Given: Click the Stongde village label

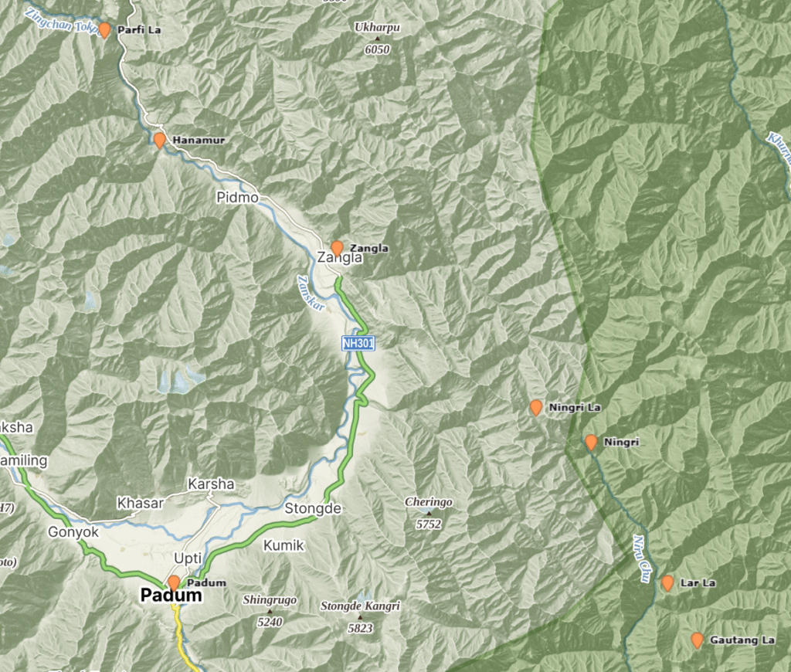Looking at the screenshot, I should point(313,508).
